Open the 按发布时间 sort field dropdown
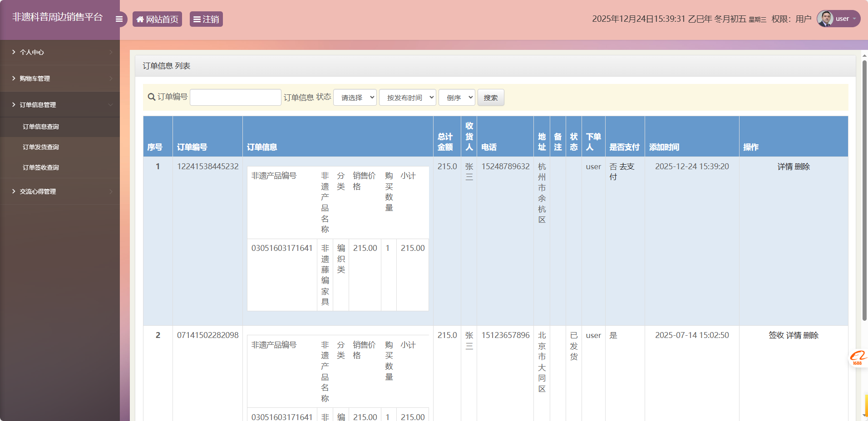Viewport: 868px width, 421px height. coord(407,97)
